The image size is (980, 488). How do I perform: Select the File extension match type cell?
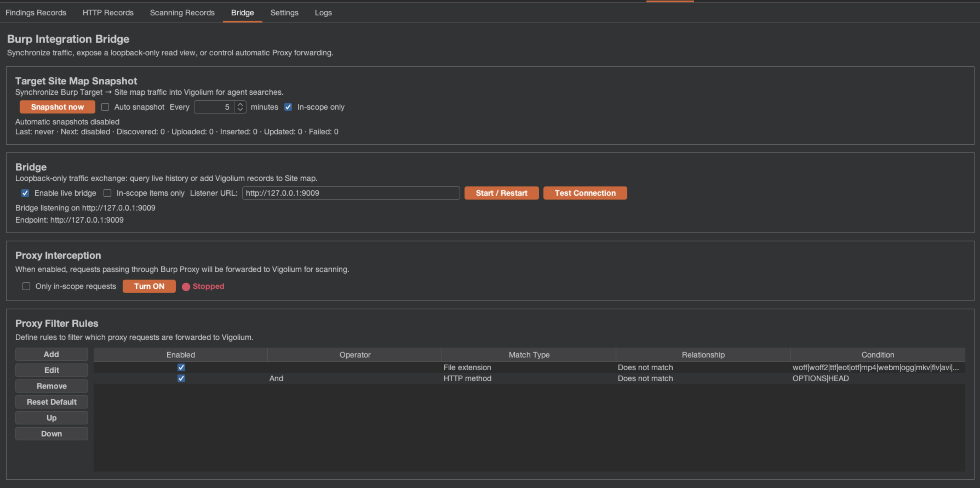[x=529, y=367]
